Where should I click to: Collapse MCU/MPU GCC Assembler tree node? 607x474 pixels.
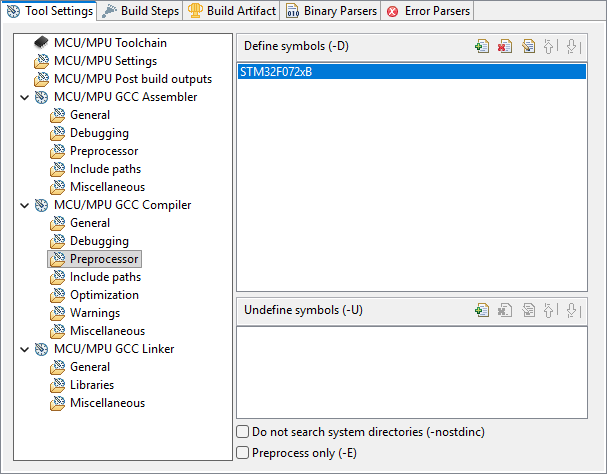(24, 97)
